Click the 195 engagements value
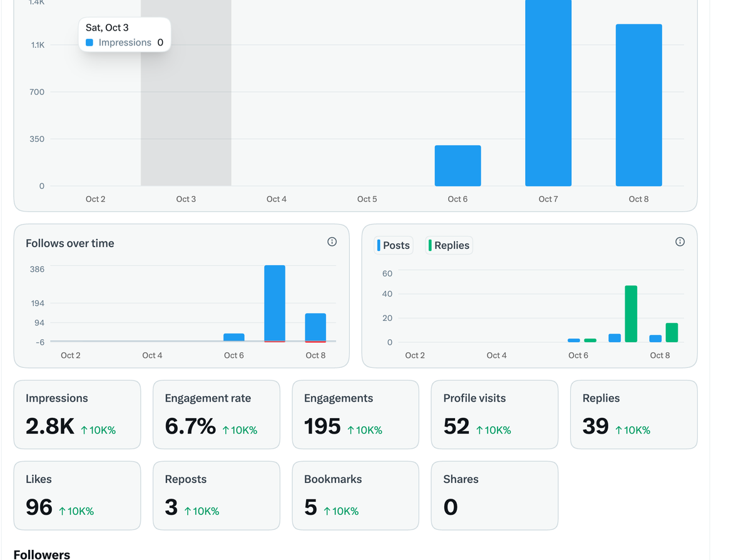The image size is (751, 560). [x=322, y=426]
